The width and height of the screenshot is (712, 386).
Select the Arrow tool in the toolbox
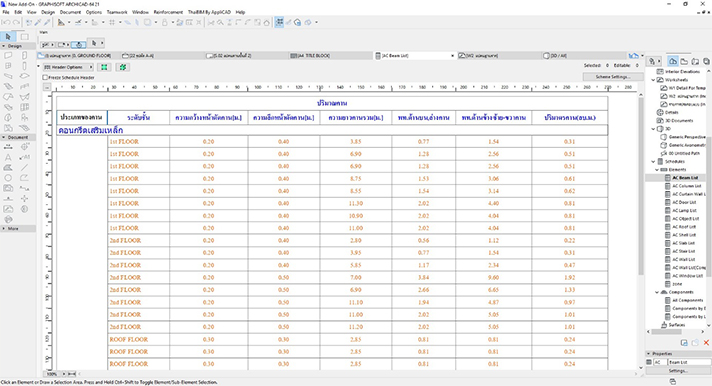pos(8,37)
